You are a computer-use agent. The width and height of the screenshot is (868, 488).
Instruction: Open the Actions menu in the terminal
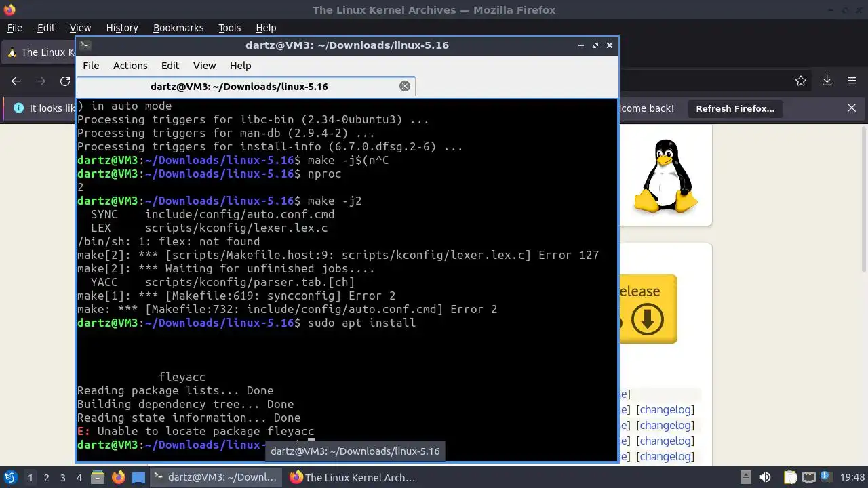(x=130, y=66)
